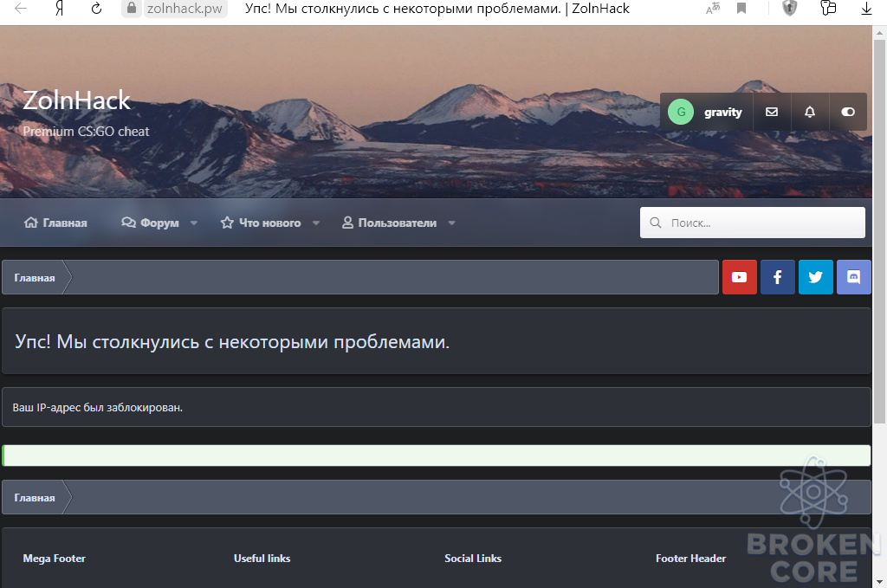This screenshot has width=887, height=588.
Task: Click the 'Ваш IP-адрес был заблокирован.' message
Action: coord(97,407)
